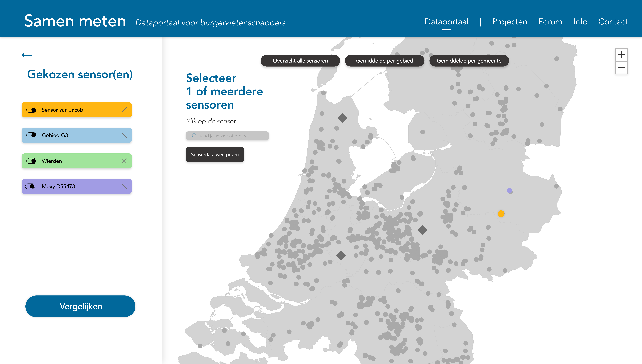Remove Gebied G3 from chosen sensors
642x364 pixels.
[x=124, y=135]
